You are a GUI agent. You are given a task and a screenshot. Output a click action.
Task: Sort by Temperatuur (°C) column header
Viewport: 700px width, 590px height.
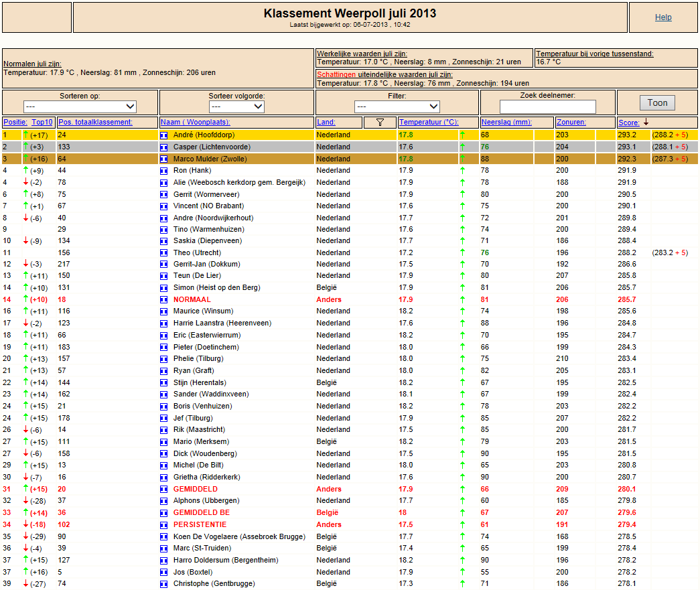click(429, 123)
